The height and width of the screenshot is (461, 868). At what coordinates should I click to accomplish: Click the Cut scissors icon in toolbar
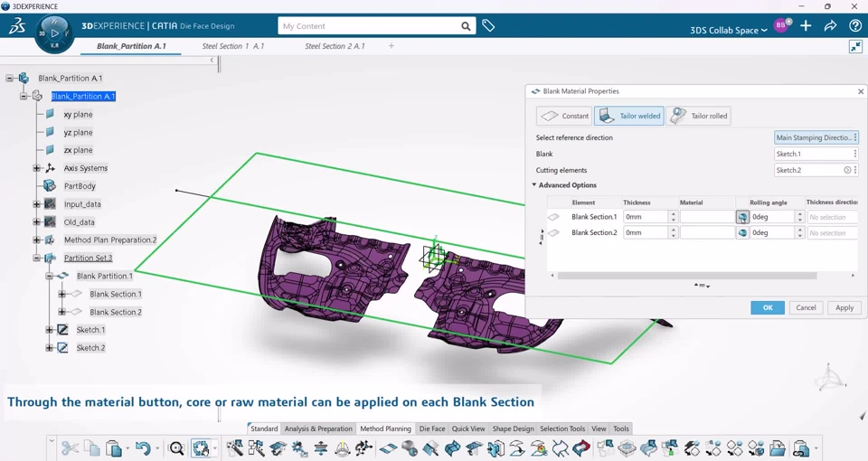(x=70, y=447)
